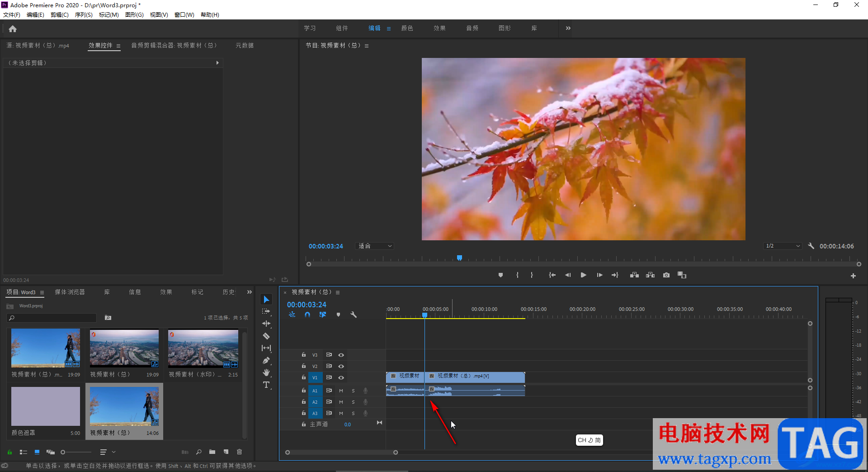Click the Find magnifier in project panel

pyautogui.click(x=199, y=452)
